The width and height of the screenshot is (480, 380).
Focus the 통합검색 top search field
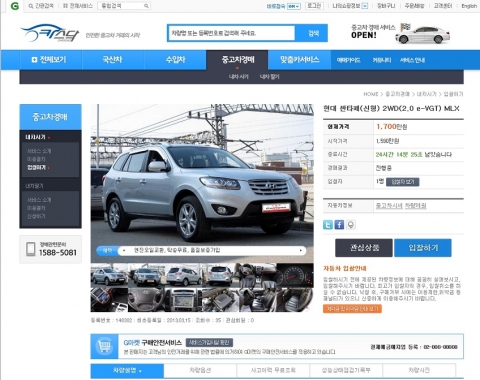click(x=124, y=6)
